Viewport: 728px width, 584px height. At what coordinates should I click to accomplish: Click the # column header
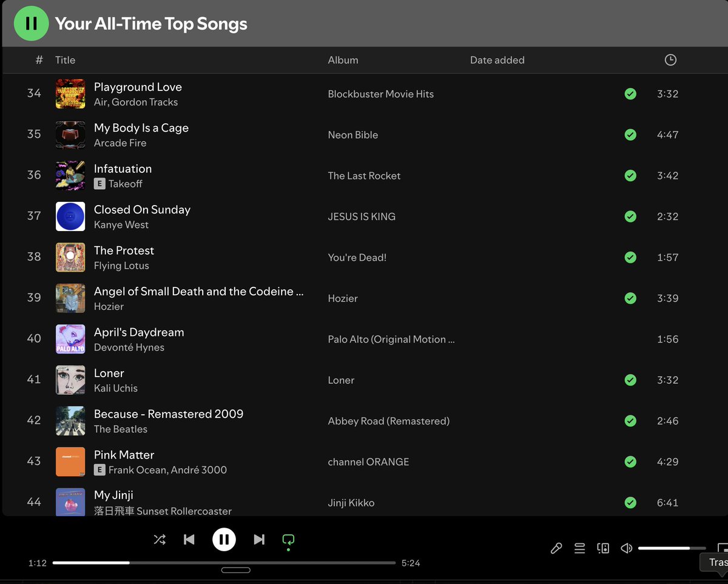pyautogui.click(x=39, y=60)
